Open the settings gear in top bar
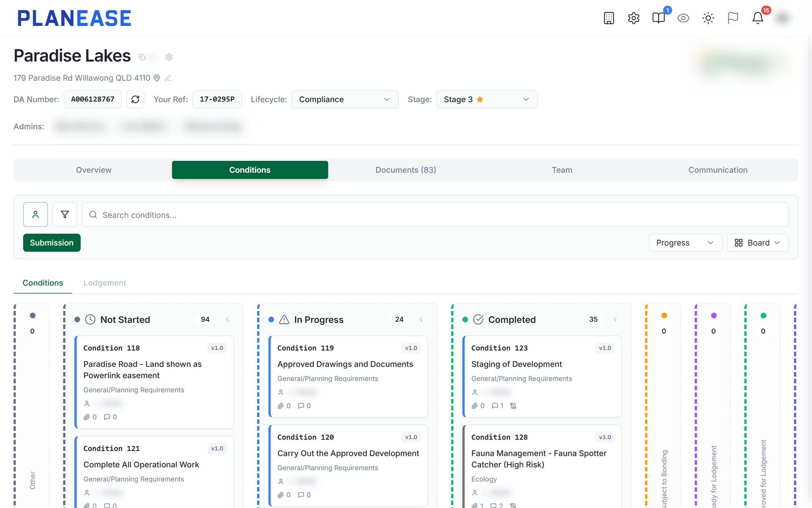The height and width of the screenshot is (508, 812). pyautogui.click(x=633, y=18)
